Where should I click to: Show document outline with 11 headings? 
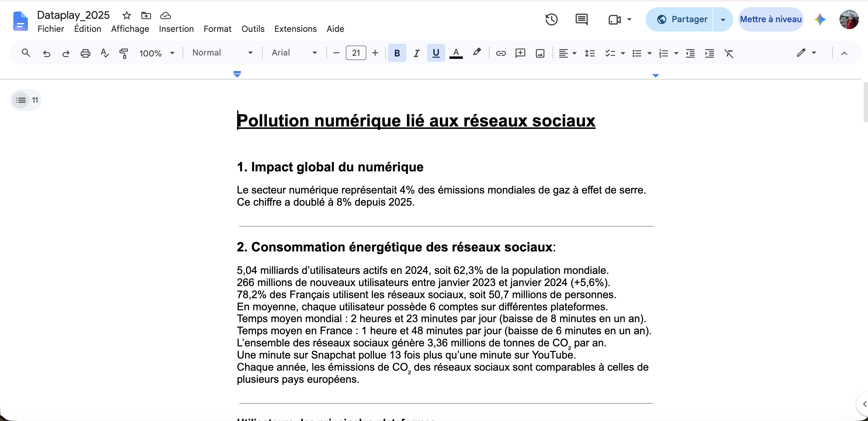(26, 100)
